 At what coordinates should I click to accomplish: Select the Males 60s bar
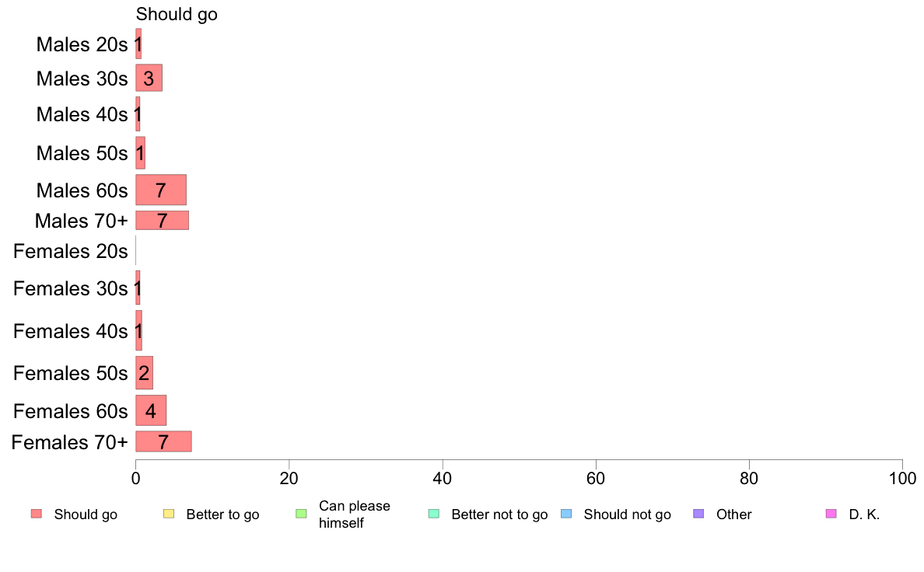tap(161, 190)
